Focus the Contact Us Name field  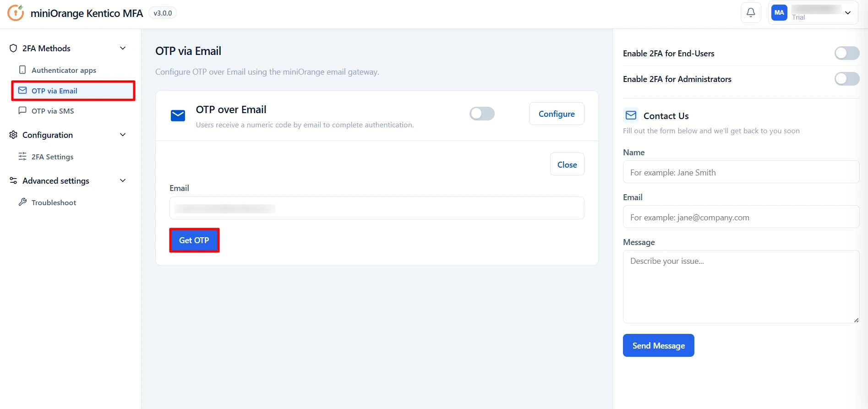coord(741,172)
